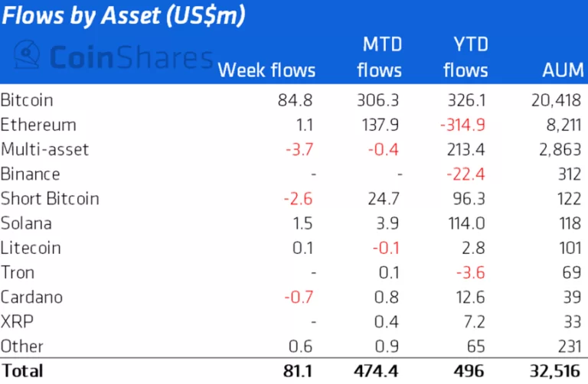Click Cardano's week flows value -0.7

coord(299,297)
